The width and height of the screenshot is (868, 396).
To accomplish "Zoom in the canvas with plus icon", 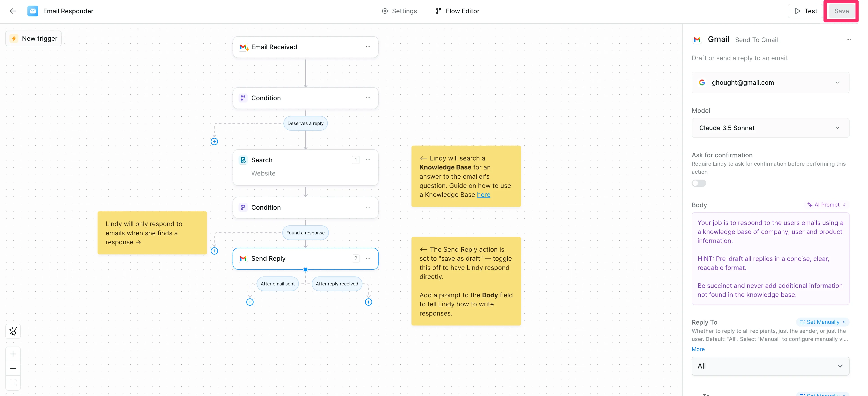I will pyautogui.click(x=13, y=354).
